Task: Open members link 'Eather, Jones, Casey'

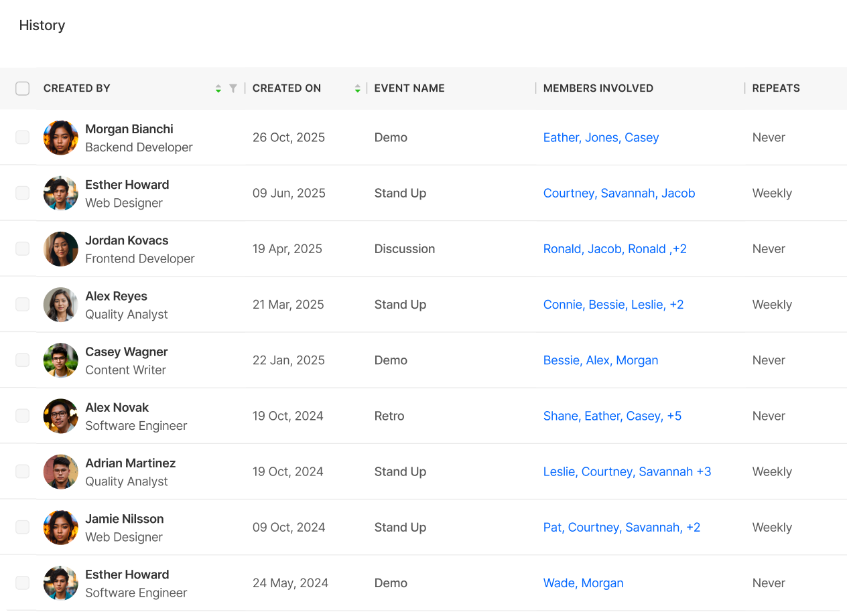Action: [x=600, y=137]
